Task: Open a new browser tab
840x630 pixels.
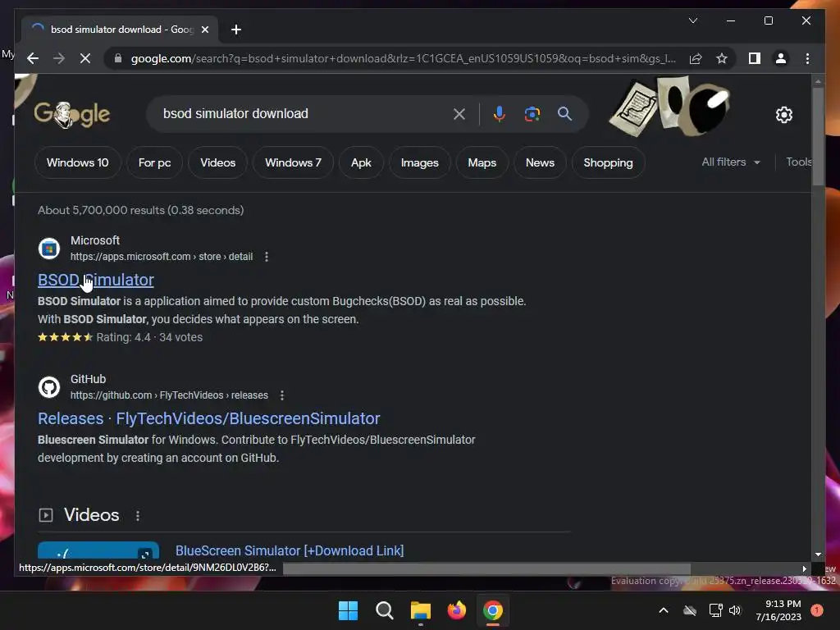Action: [x=236, y=30]
